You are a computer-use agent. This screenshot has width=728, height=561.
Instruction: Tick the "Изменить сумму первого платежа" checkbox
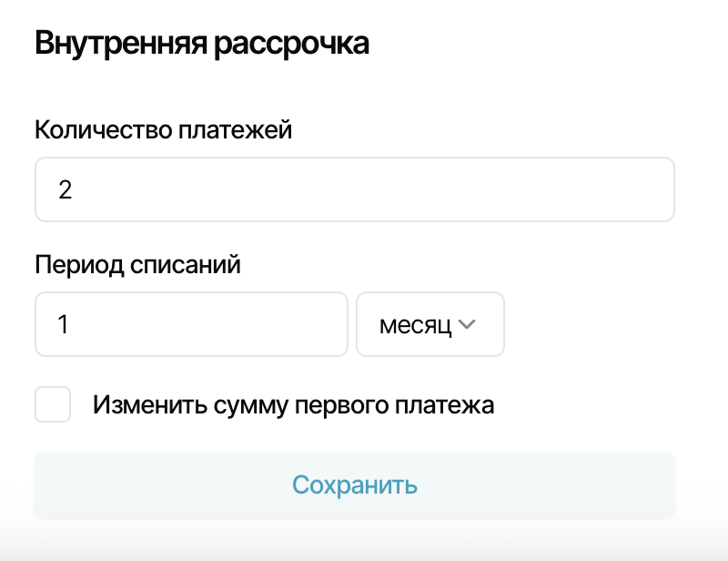tap(53, 404)
